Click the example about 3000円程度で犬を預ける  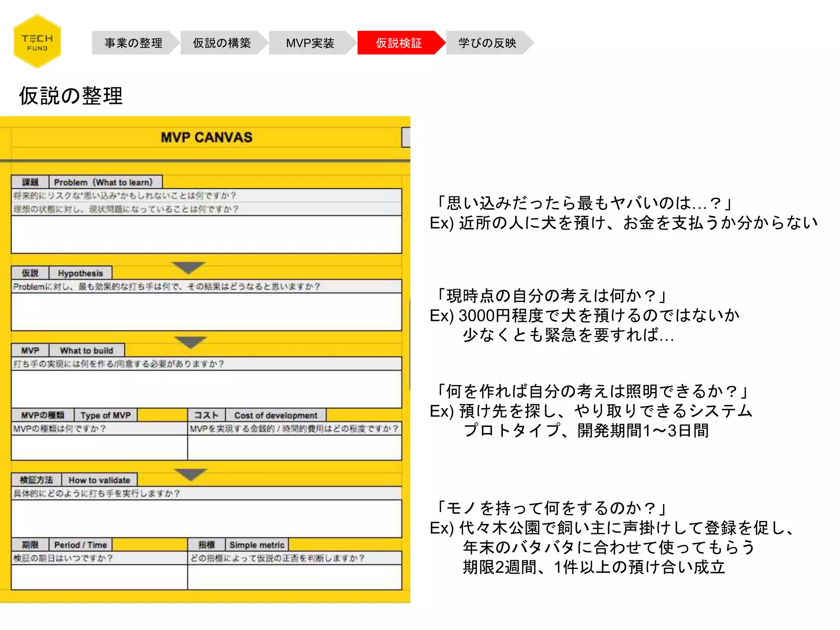click(585, 315)
